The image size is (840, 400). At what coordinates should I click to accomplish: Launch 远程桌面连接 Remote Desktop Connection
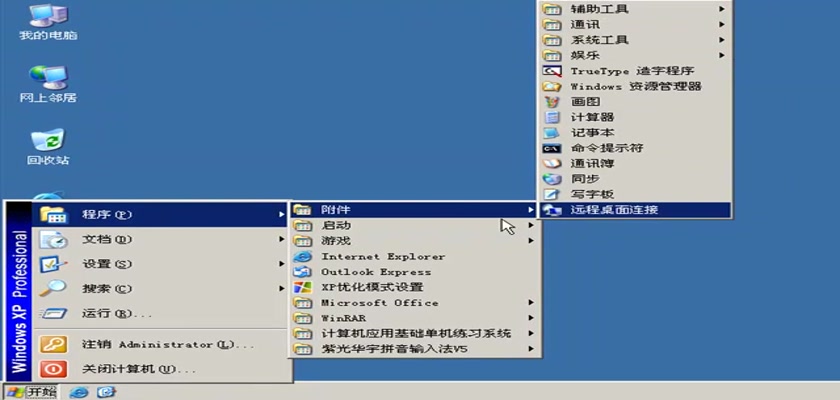tap(634, 210)
